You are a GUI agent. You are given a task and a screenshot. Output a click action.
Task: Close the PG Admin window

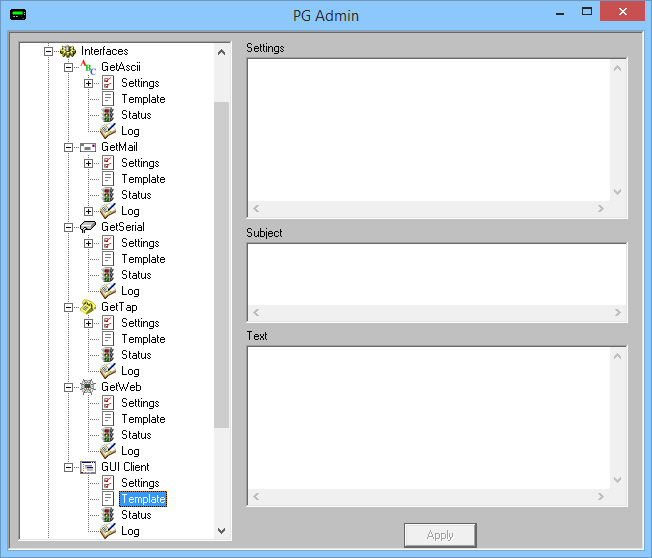pos(622,11)
